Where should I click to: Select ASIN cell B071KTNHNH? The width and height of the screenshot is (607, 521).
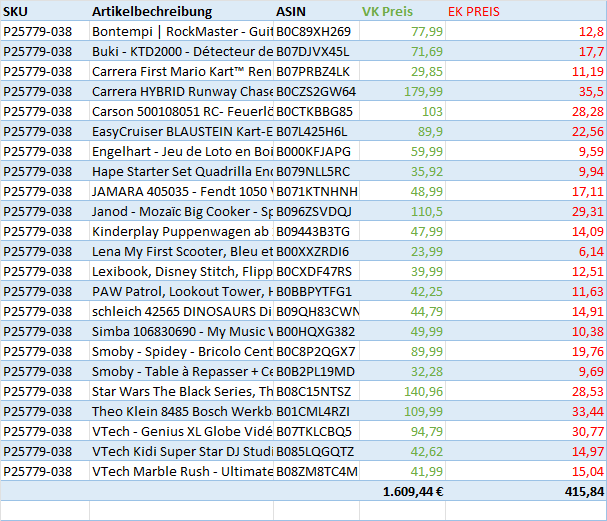coord(315,191)
